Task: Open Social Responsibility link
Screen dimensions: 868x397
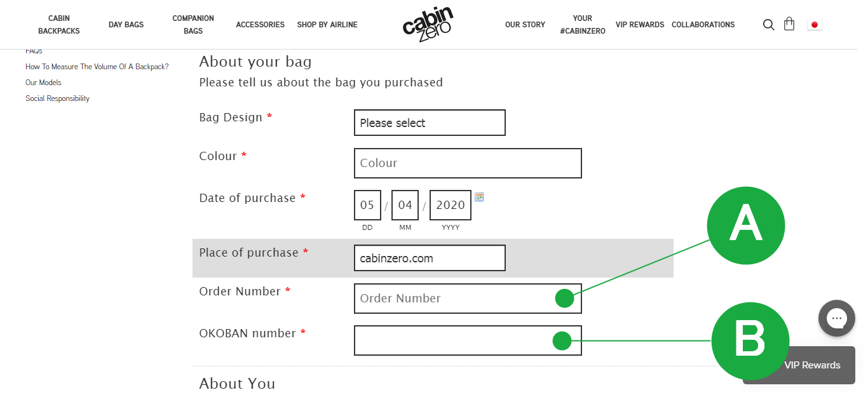Action: 57,98
